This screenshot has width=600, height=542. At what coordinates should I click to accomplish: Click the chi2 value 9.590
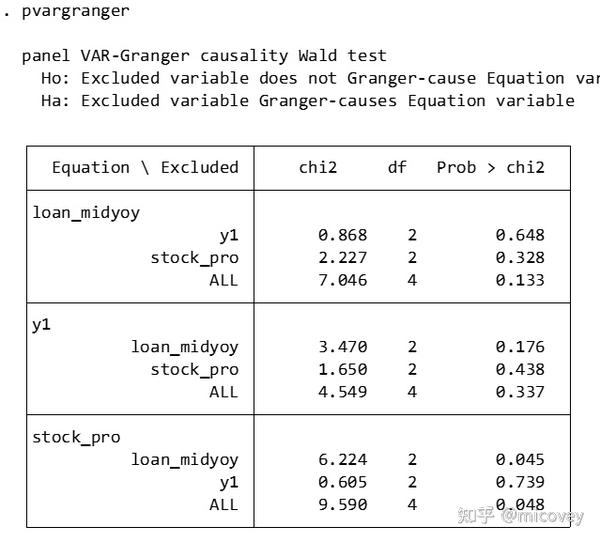click(x=342, y=505)
